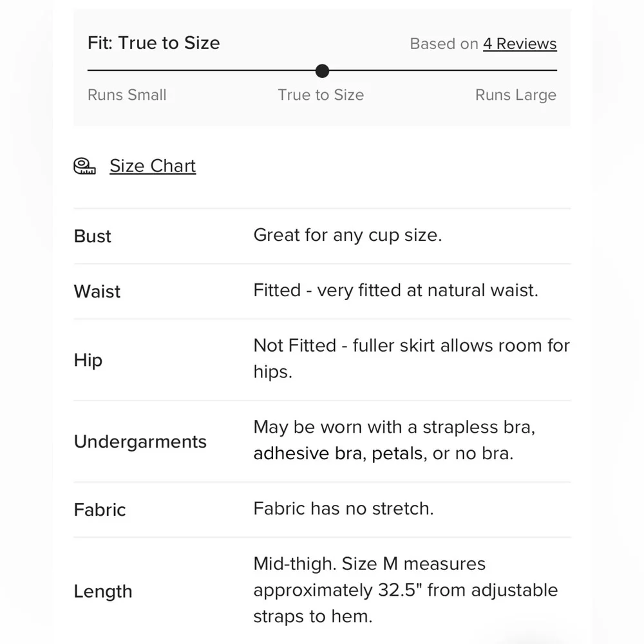Select the Waist row label
Image resolution: width=644 pixels, height=644 pixels.
click(97, 292)
